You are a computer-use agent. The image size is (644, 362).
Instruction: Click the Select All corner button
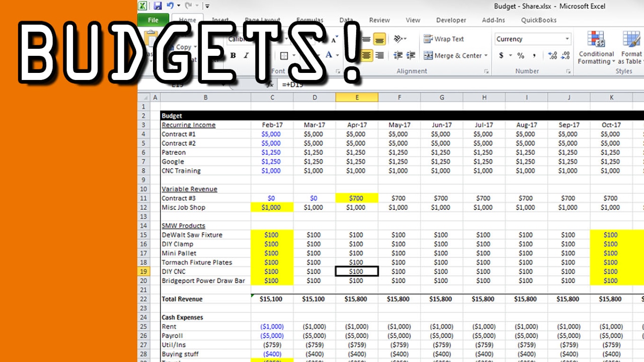point(143,97)
